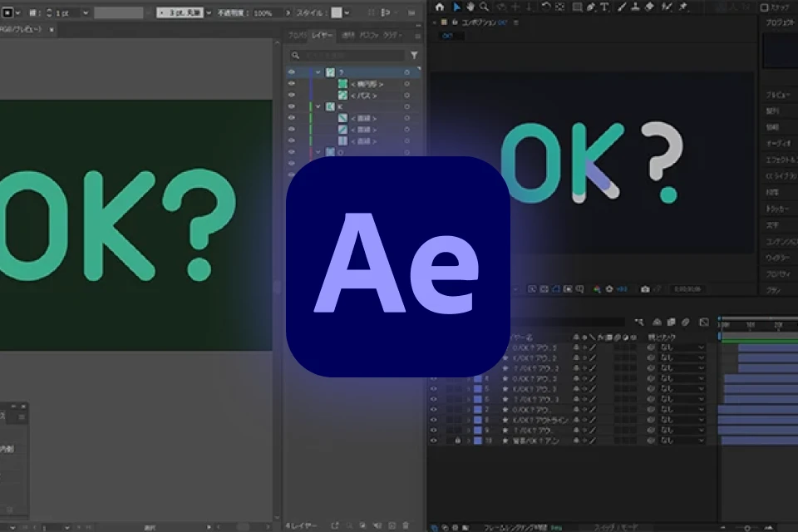
Task: Click the graph editor icon above timeline
Action: tap(704, 323)
